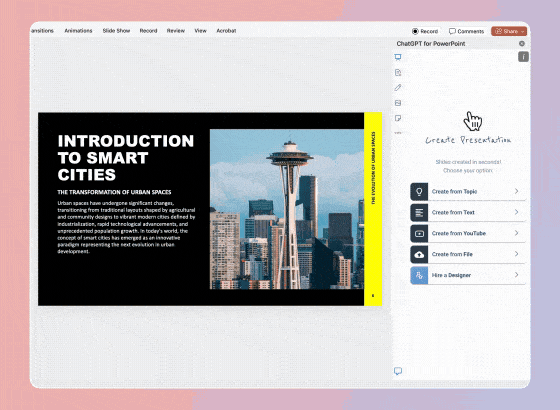The height and width of the screenshot is (410, 560).
Task: Choose the Create from File label
Action: click(x=452, y=254)
